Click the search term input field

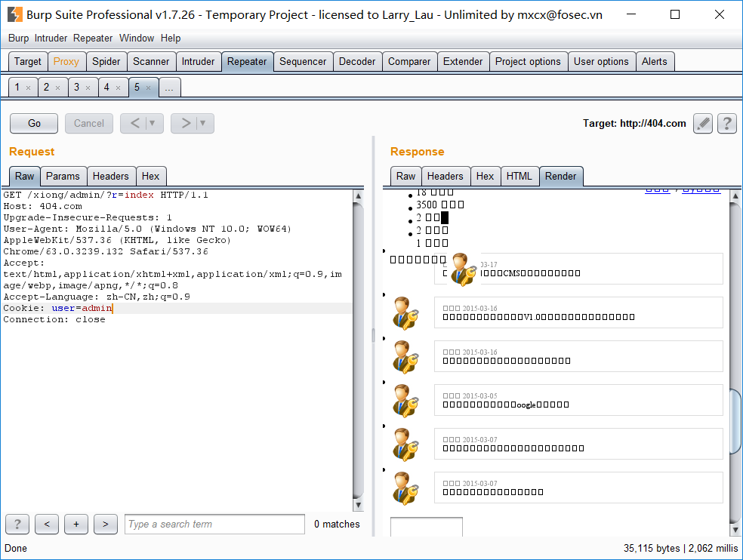pos(214,524)
